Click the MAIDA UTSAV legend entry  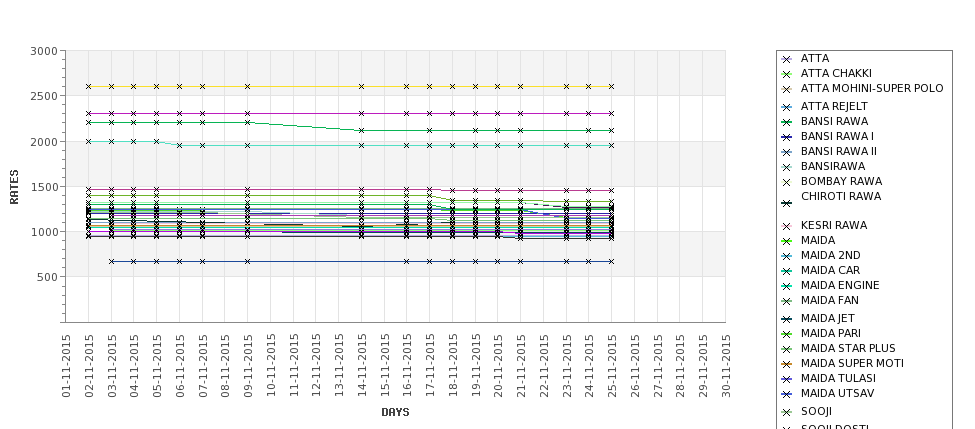[x=838, y=393]
